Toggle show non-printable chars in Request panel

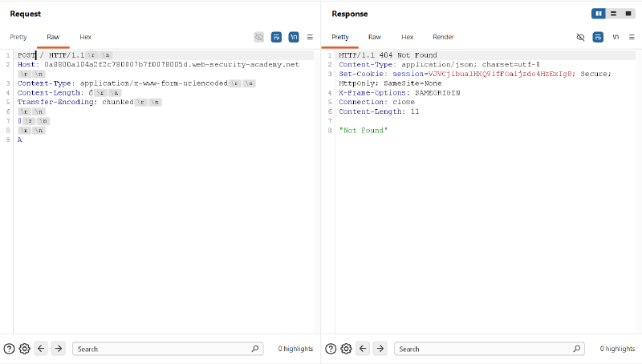294,37
